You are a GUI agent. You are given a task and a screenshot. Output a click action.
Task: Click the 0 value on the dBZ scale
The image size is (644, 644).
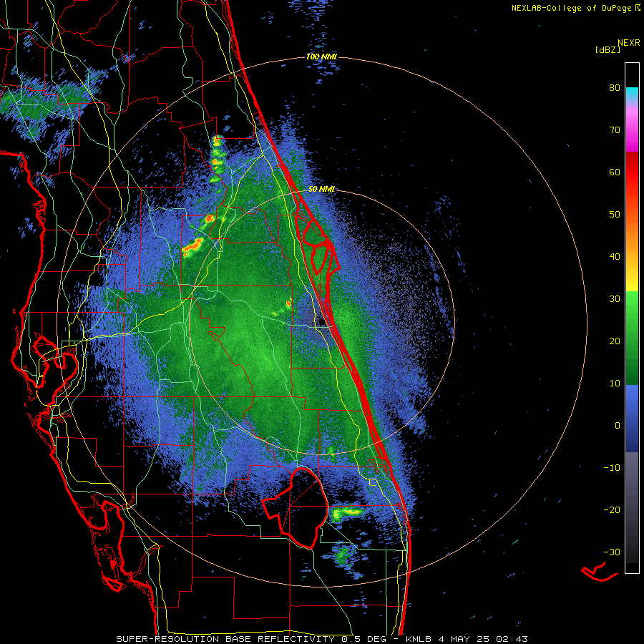[x=618, y=426]
